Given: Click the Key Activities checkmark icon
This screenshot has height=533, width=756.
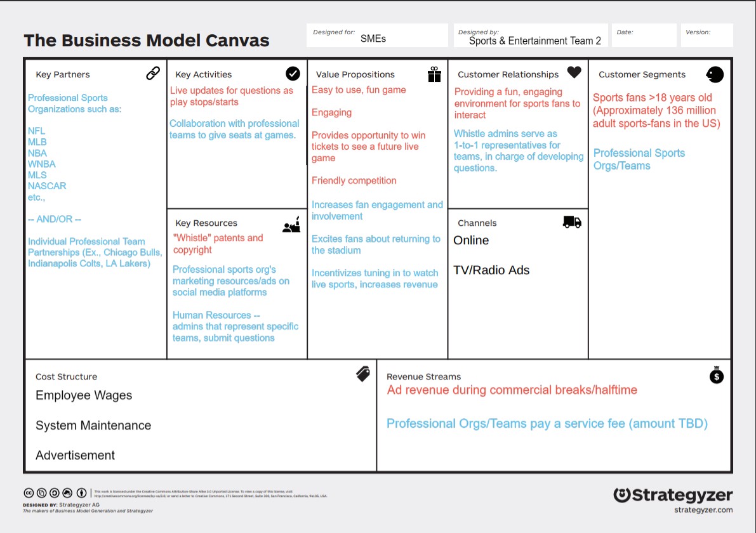Looking at the screenshot, I should click(x=293, y=73).
